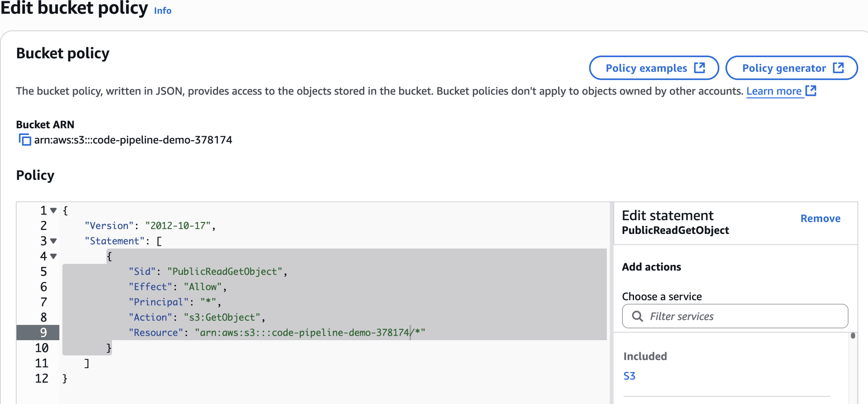Click external link icon on Policy examples

(x=699, y=68)
